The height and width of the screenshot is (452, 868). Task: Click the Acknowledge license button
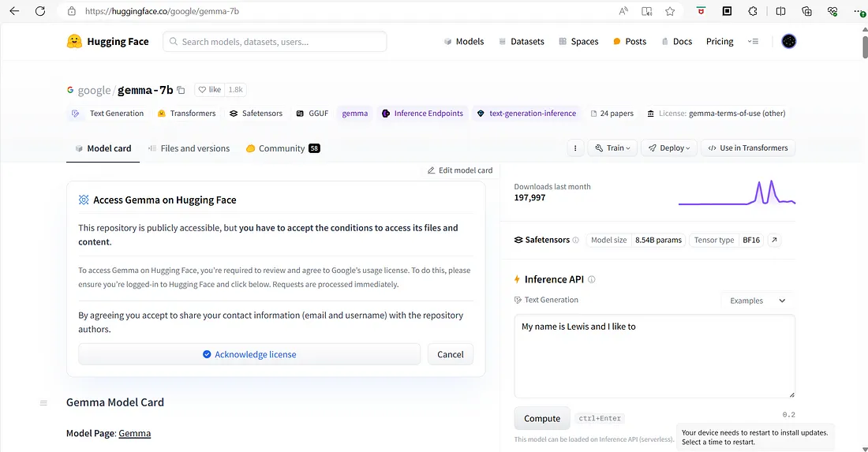pos(249,355)
